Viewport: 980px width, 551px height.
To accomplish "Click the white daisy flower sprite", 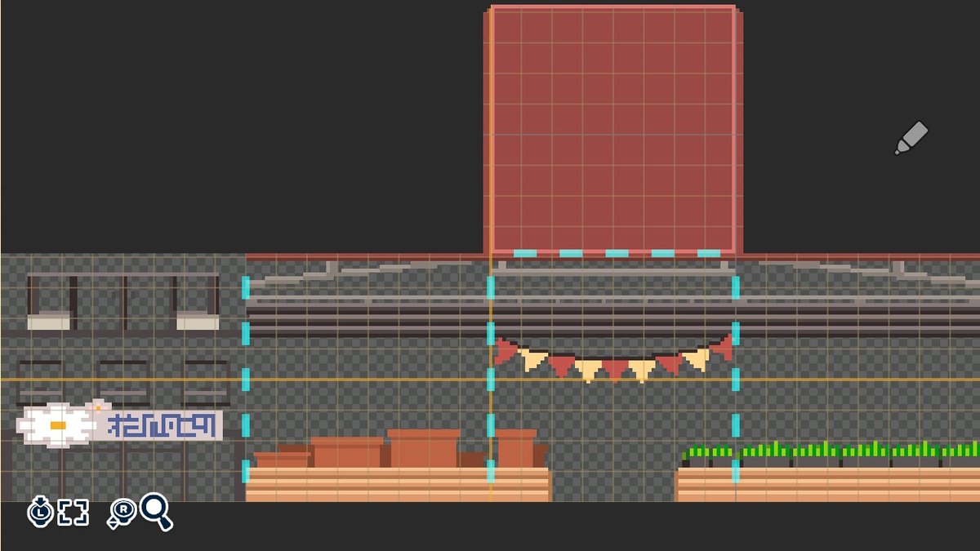I will tap(56, 425).
